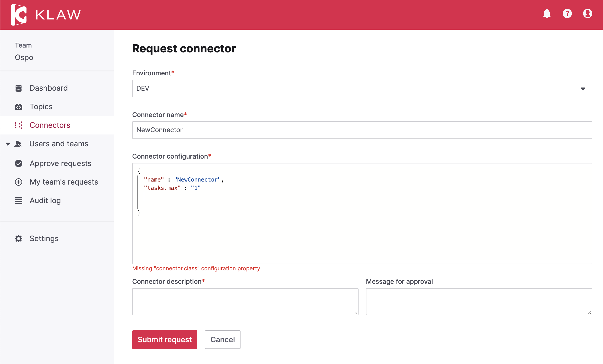Open the notifications bell
The image size is (603, 364).
click(547, 13)
